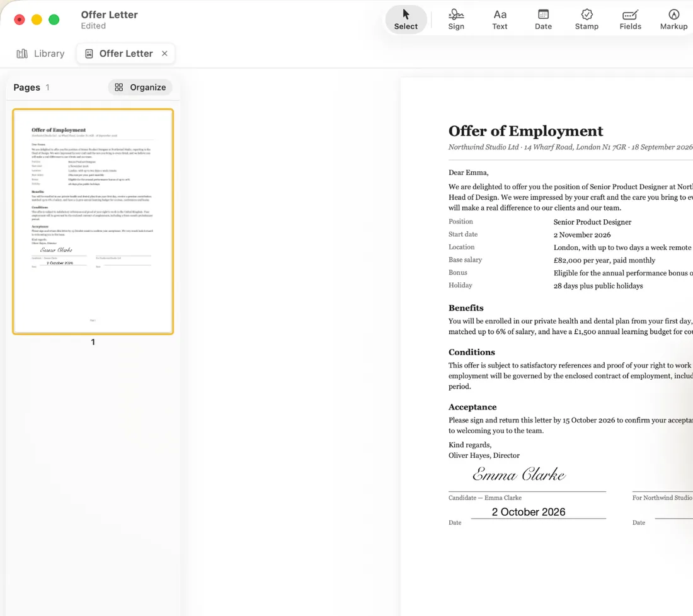Click the 'Base salary' label

tap(465, 260)
